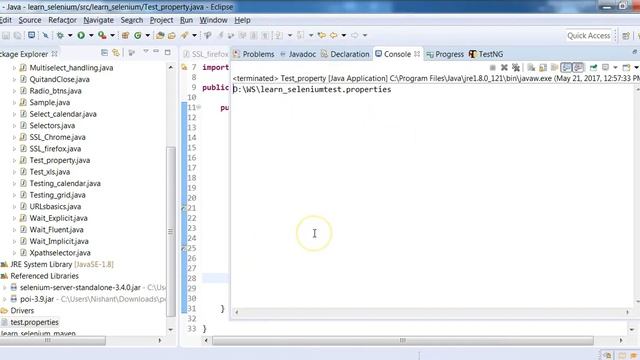Open the Project menu
Screen dimensions: 640x360
click(161, 20)
